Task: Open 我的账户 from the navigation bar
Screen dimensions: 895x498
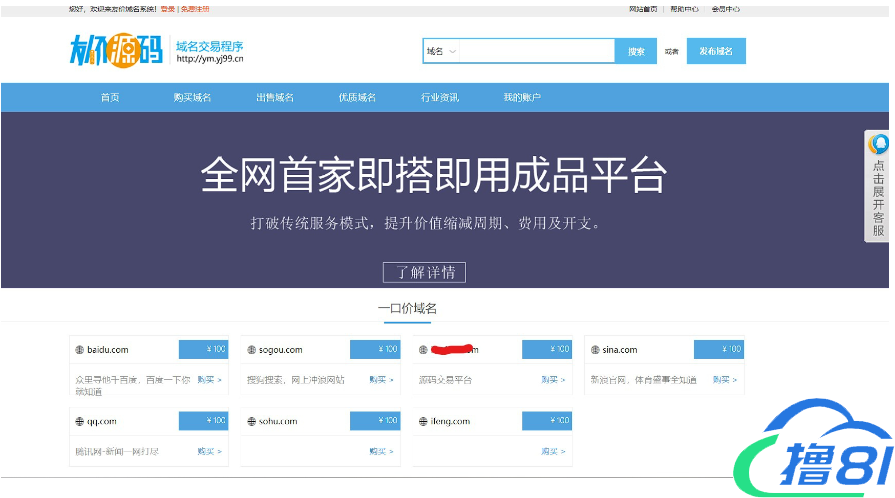Action: 522,97
